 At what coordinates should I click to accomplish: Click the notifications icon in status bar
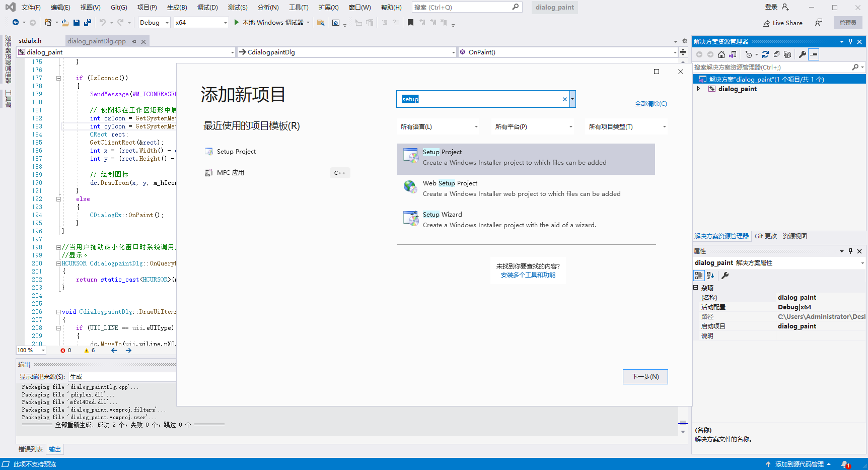click(x=846, y=464)
